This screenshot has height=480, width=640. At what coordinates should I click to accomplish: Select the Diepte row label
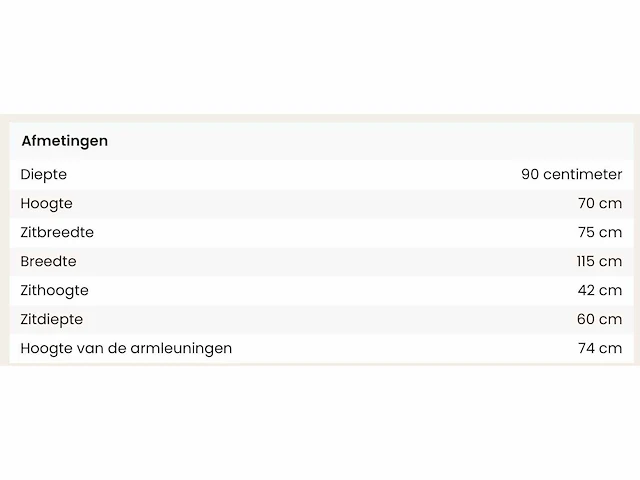pyautogui.click(x=44, y=174)
